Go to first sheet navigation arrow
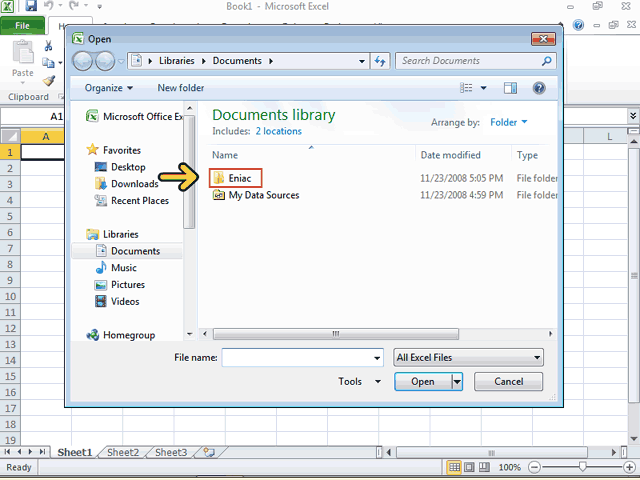640x480 pixels. 7,452
